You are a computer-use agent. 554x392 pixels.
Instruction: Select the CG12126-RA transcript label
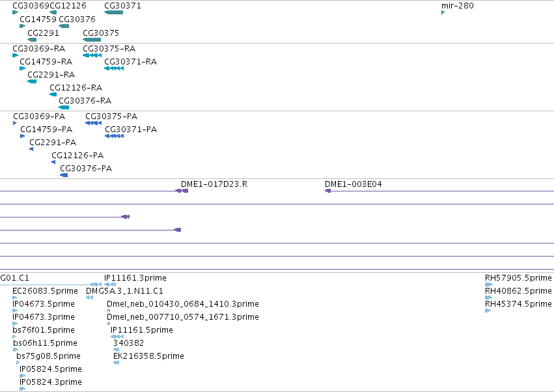coord(76,88)
